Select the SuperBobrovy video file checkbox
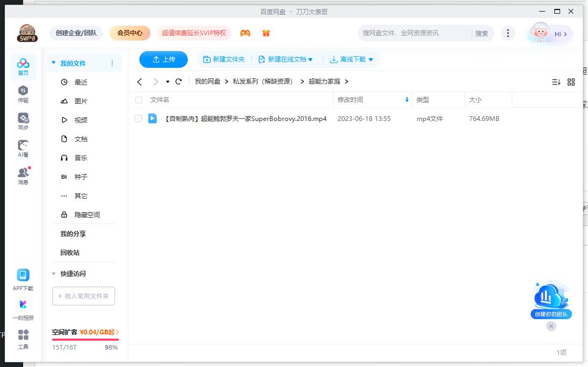 click(x=139, y=118)
